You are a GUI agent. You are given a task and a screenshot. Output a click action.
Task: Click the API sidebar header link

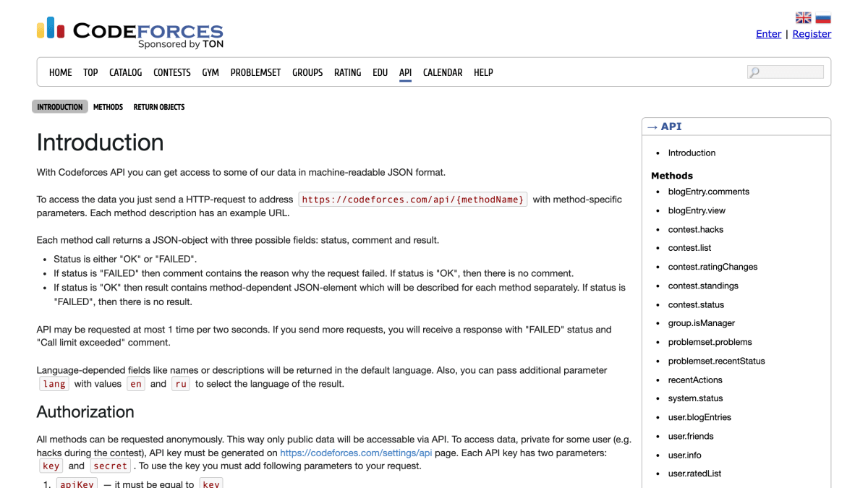point(671,127)
